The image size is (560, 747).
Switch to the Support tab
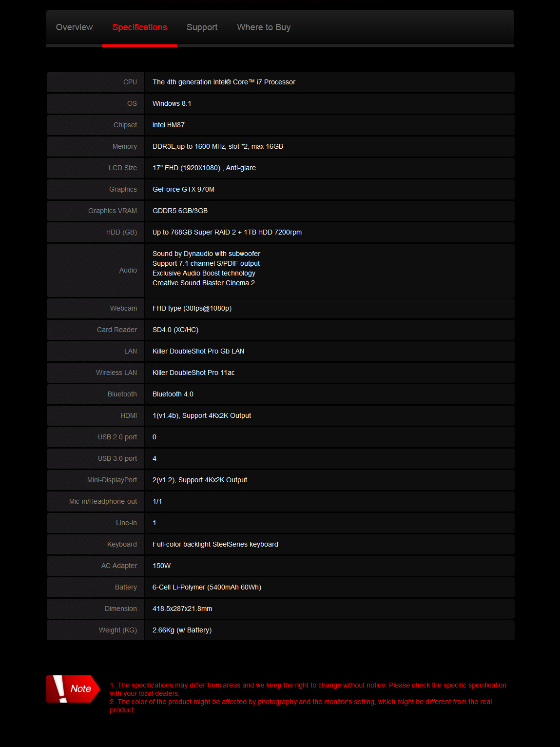coord(202,27)
